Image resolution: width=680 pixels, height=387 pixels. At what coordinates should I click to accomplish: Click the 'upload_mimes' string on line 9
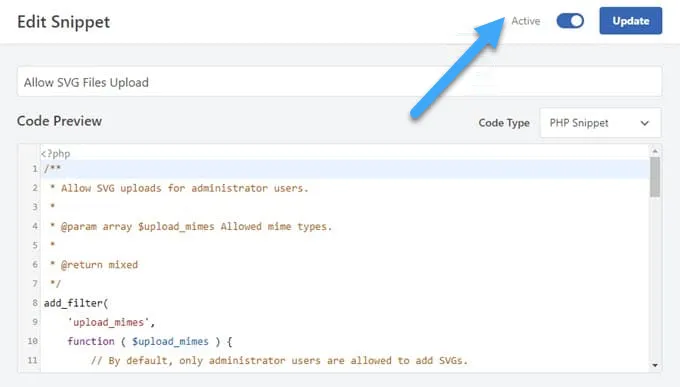point(108,322)
